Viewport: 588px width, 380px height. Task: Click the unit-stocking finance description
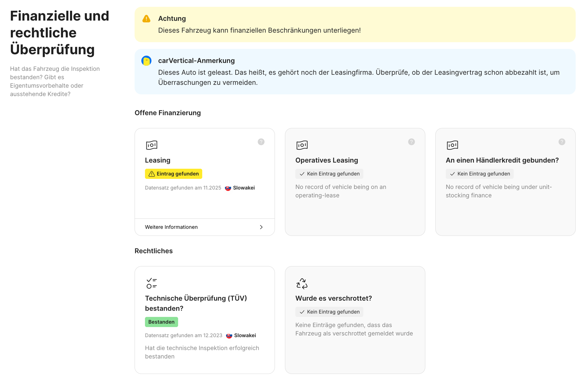tap(498, 191)
